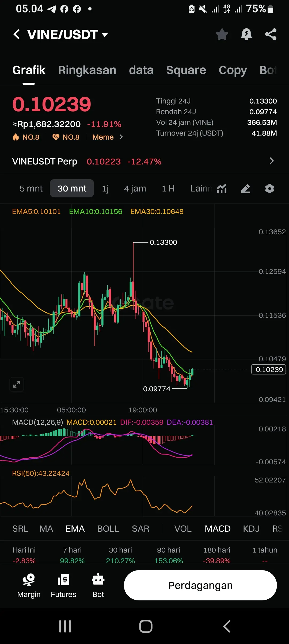
Task: Switch to the Grafik tab
Action: (x=29, y=70)
